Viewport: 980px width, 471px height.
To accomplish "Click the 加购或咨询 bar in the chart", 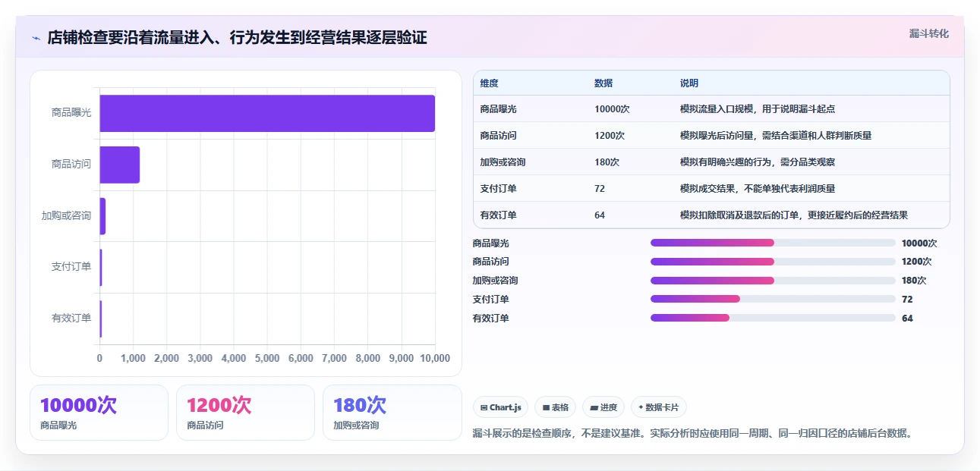I will pyautogui.click(x=102, y=216).
